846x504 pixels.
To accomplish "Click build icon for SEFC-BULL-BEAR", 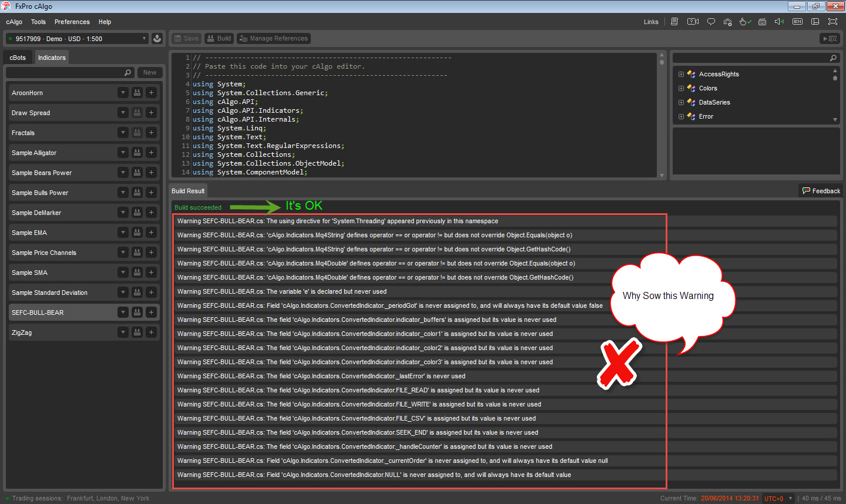I will point(137,313).
